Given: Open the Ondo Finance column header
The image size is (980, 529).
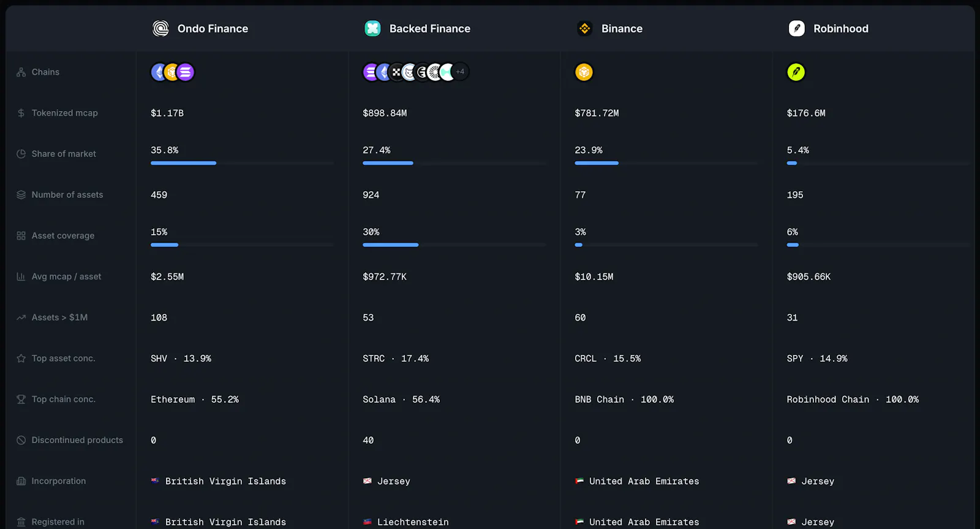Looking at the screenshot, I should click(213, 29).
